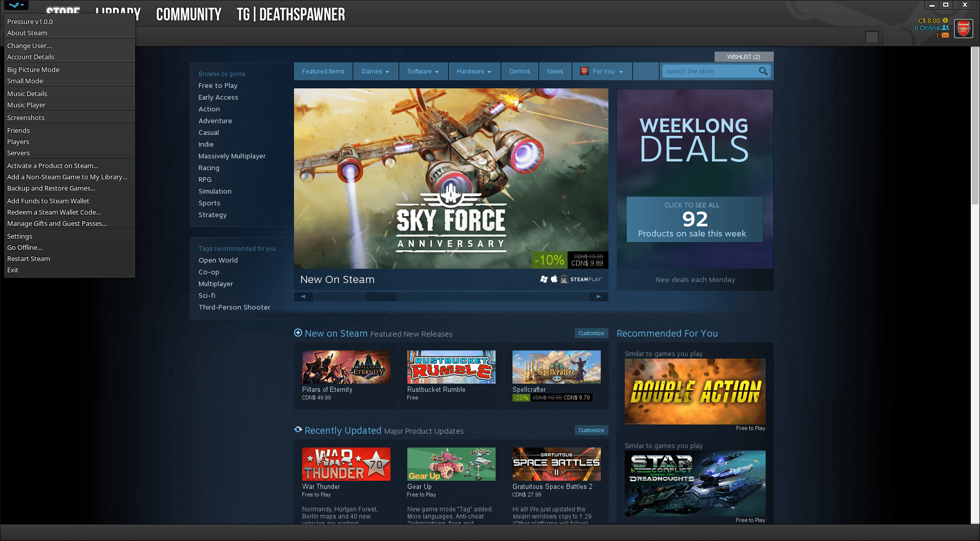Open the Third-Person Shooter tag
This screenshot has height=541, width=980.
click(x=234, y=307)
